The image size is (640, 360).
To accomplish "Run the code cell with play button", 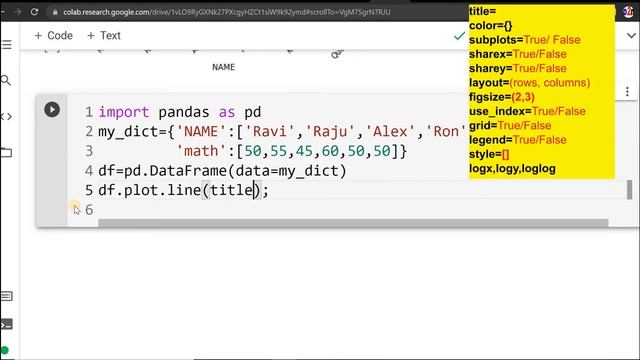I will (52, 110).
